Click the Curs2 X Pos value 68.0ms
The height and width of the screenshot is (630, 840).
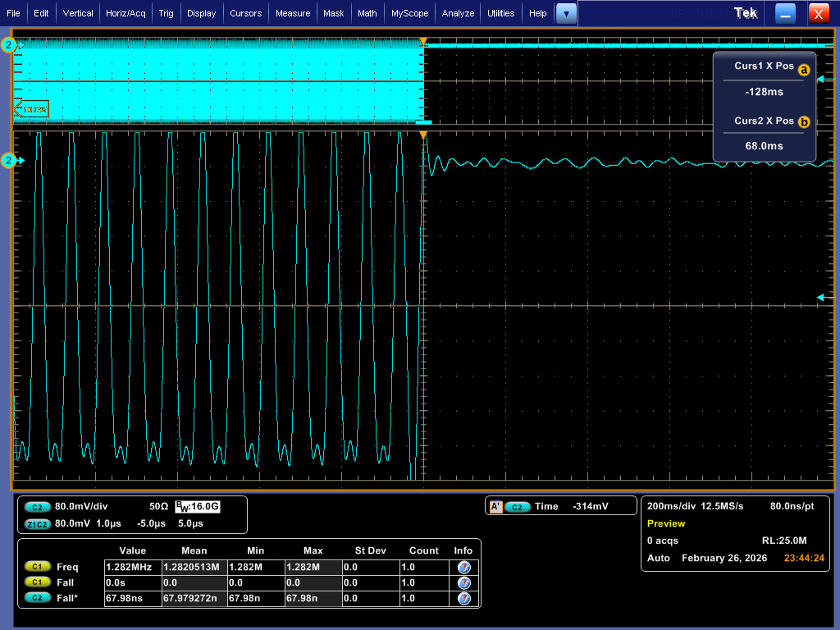coord(764,146)
